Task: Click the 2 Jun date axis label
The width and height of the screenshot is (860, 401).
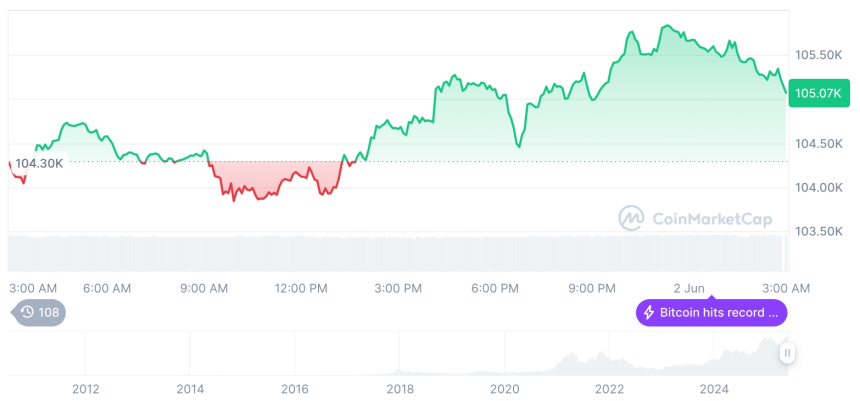Action: pos(689,288)
